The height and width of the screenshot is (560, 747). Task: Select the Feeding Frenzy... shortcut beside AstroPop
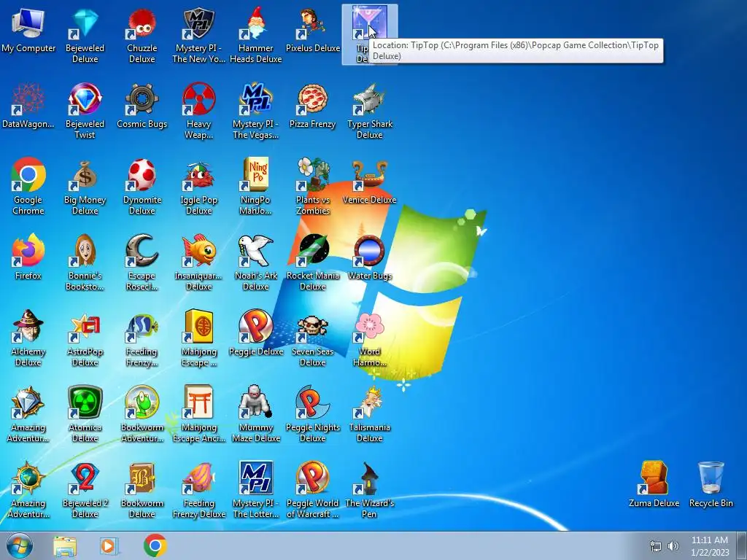tap(142, 338)
